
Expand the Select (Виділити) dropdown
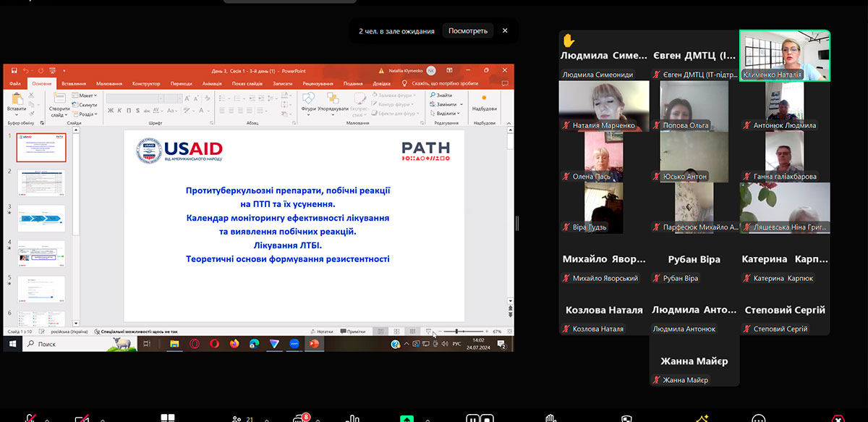(446, 114)
